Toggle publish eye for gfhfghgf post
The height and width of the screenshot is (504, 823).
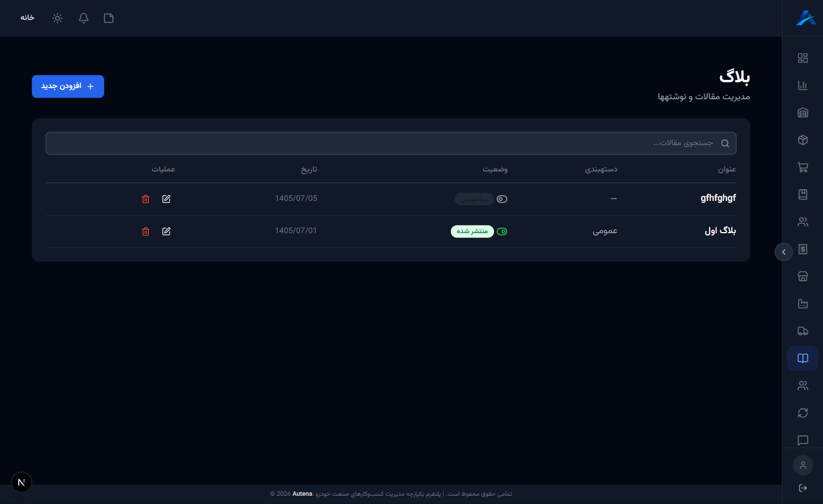pyautogui.click(x=502, y=199)
